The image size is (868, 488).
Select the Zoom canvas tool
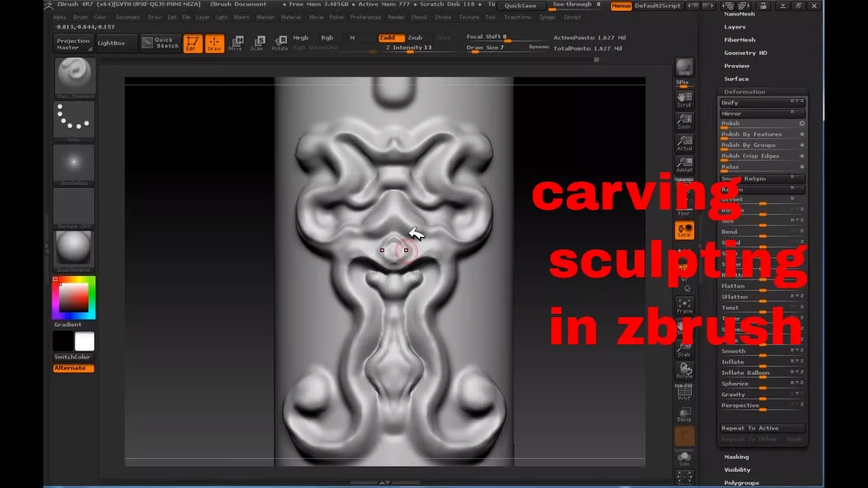coord(684,121)
